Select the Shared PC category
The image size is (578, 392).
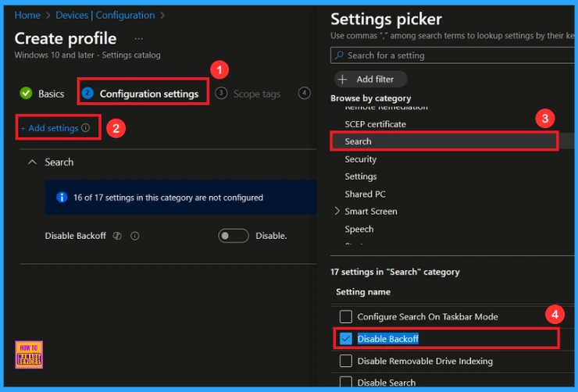(x=365, y=194)
